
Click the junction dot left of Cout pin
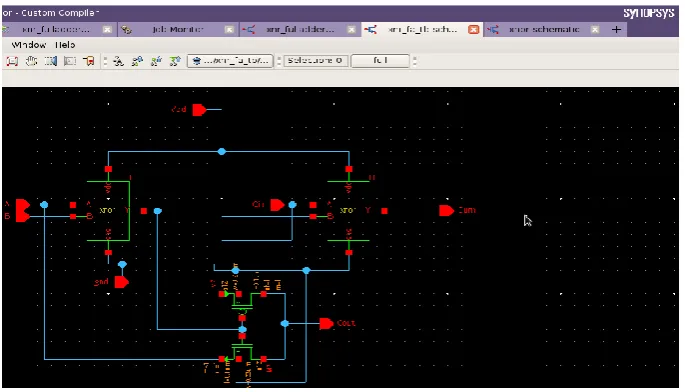click(285, 324)
